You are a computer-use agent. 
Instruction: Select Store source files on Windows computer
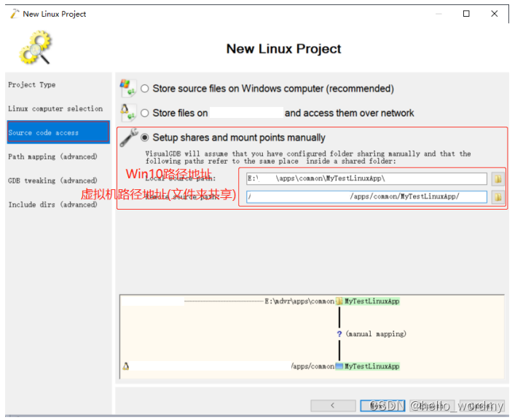pyautogui.click(x=145, y=89)
